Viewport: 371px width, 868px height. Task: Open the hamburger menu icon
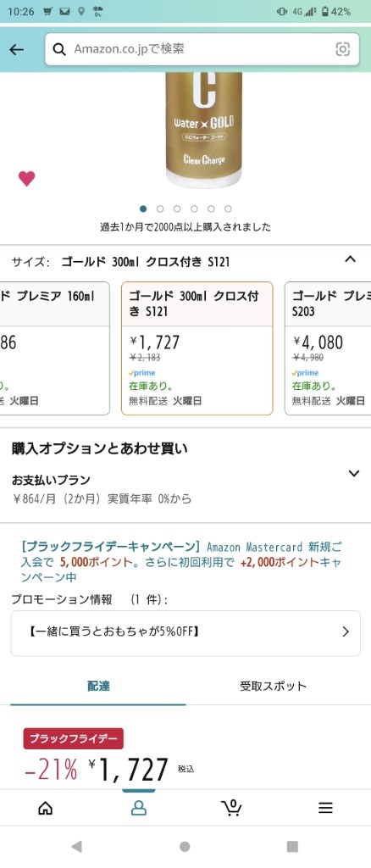[325, 808]
